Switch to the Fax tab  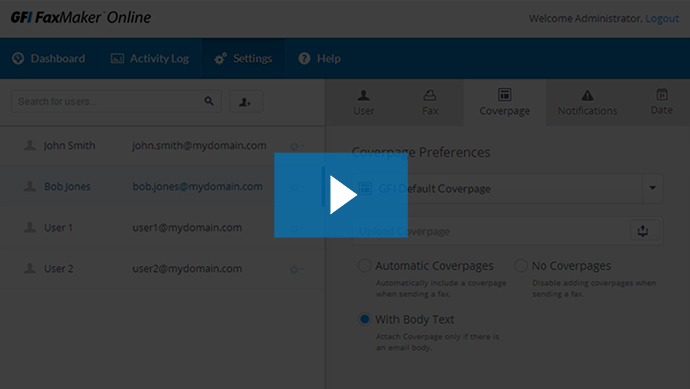coord(430,103)
